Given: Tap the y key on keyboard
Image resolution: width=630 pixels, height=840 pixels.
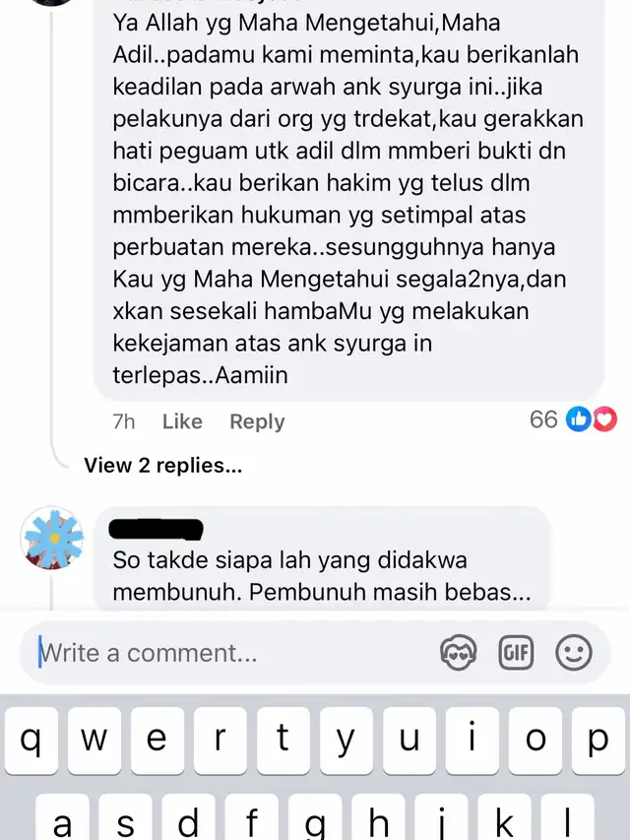Looking at the screenshot, I should coord(346,741).
